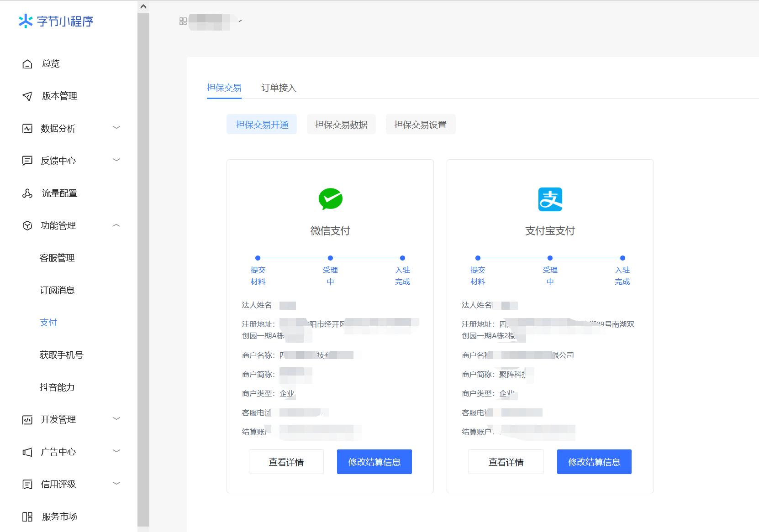The image size is (759, 532).
Task: Click 修改结算信息 under Alipay card
Action: tap(594, 462)
